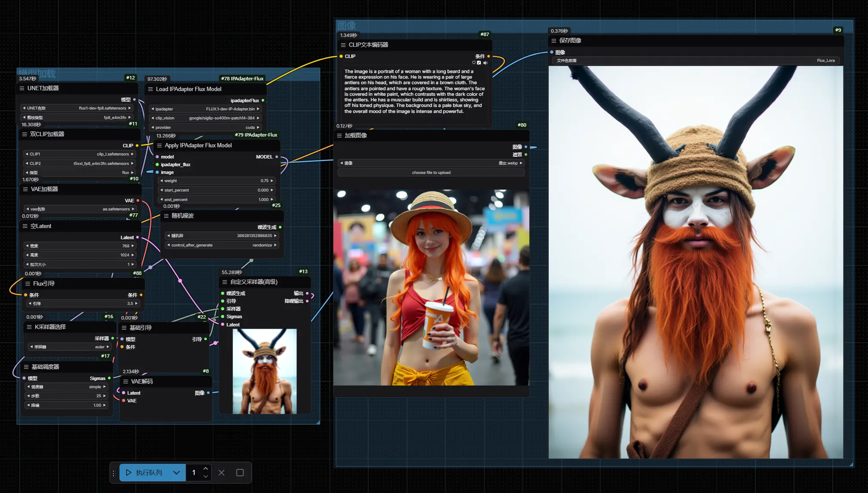Grab the dotted drag handle of the queue toolbar
868x493 pixels.
[114, 473]
